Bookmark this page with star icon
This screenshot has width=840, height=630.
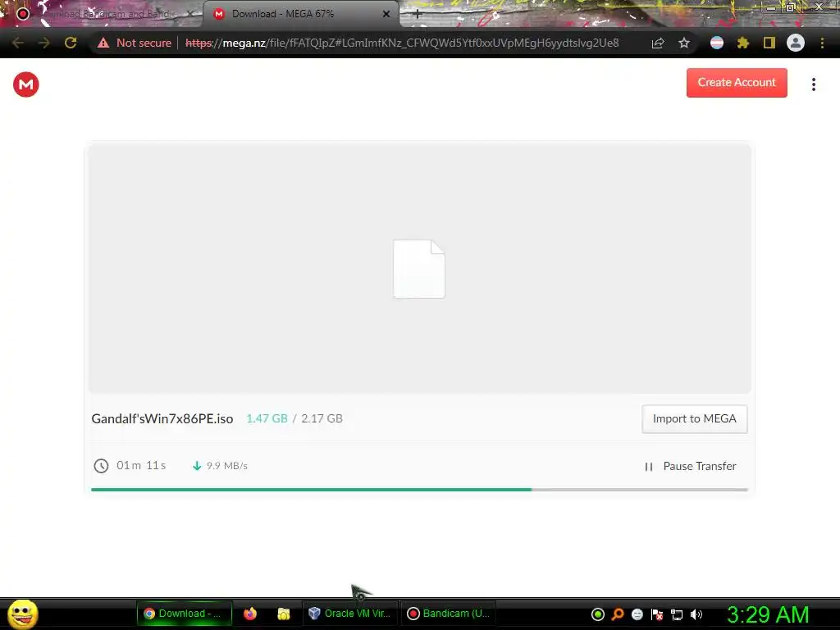coord(684,43)
